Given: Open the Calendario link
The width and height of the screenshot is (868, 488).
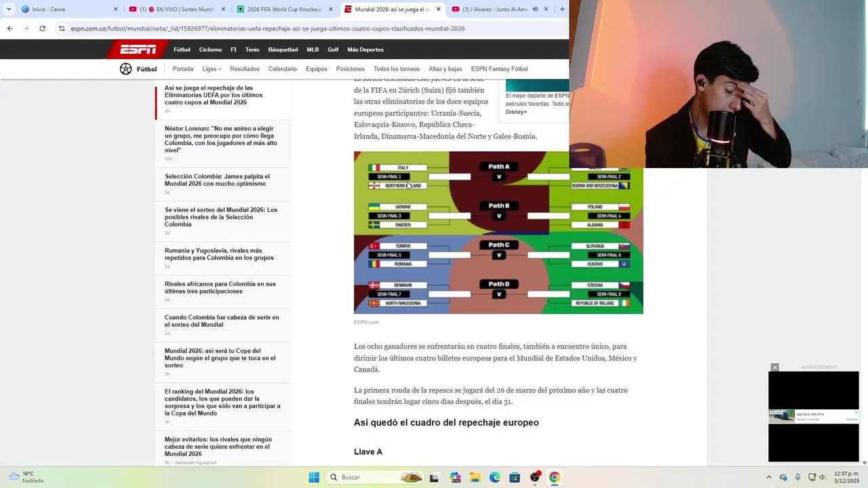Looking at the screenshot, I should [x=283, y=68].
